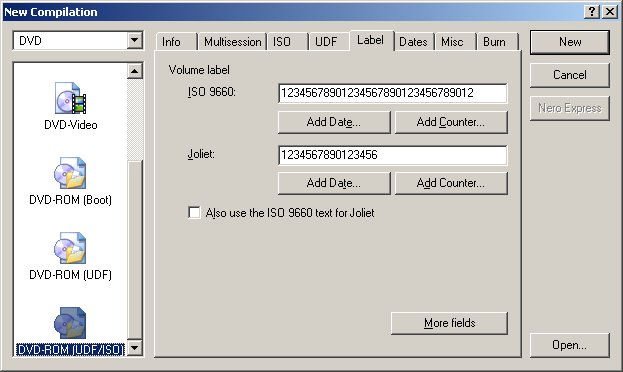Screen dimensions: 623x372
Task: Close the New Compilation window
Action: 609,12
